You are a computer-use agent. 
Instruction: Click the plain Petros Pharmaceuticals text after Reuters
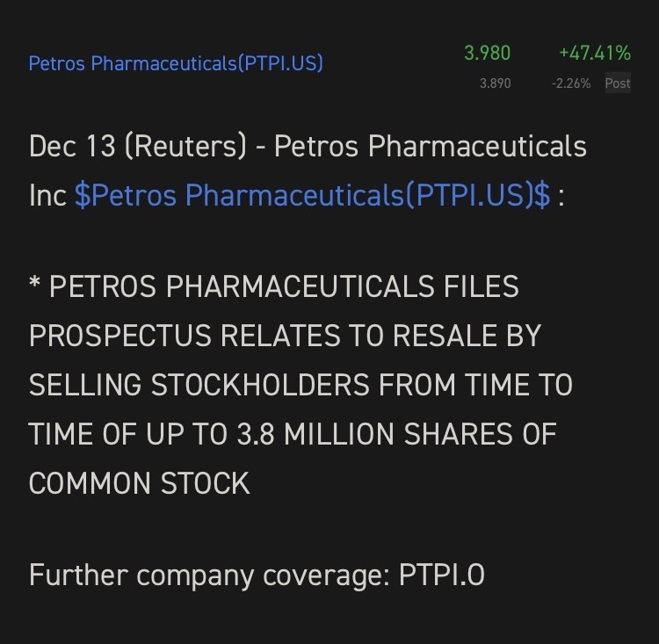click(431, 147)
